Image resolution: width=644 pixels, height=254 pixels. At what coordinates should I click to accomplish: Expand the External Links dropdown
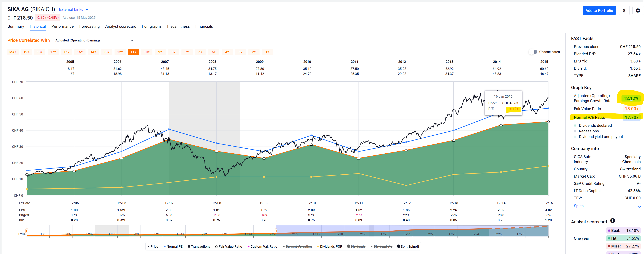pyautogui.click(x=73, y=9)
